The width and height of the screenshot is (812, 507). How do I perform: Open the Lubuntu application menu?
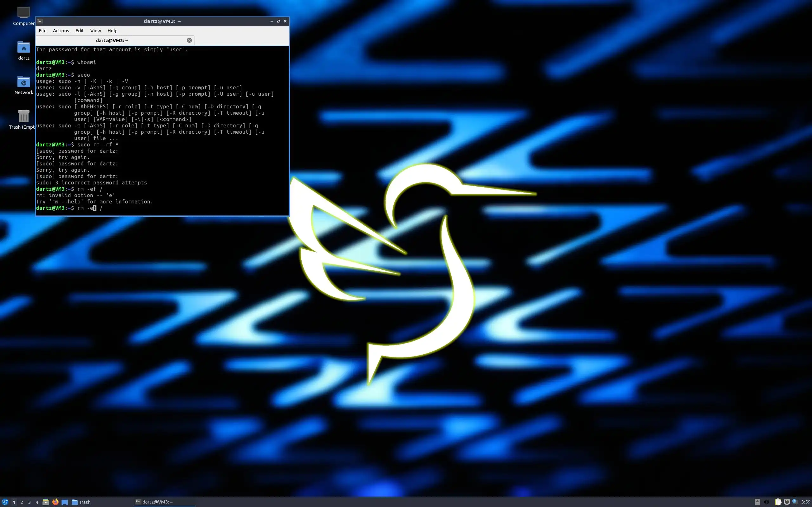(x=5, y=502)
